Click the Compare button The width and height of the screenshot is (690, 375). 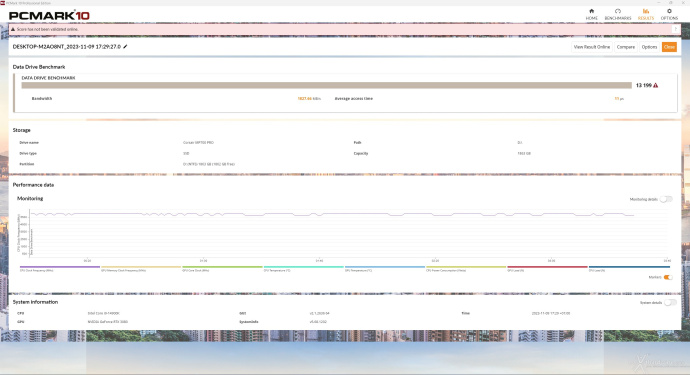[x=625, y=47]
